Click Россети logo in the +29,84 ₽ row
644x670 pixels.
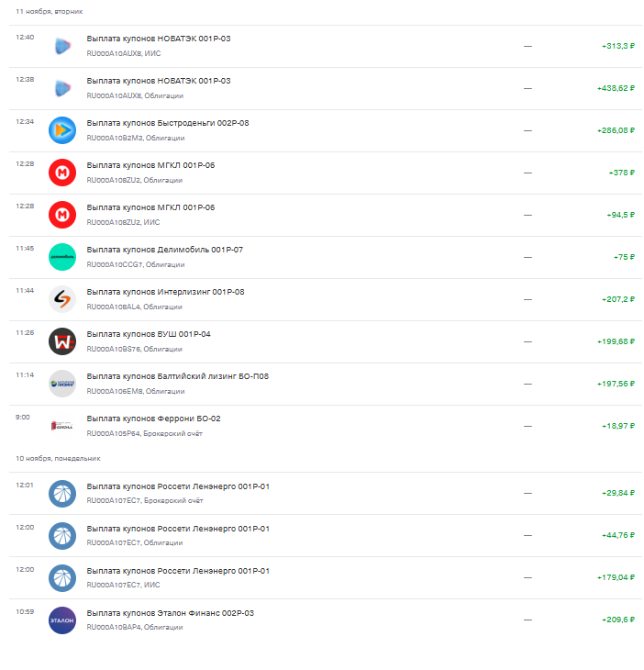point(62,494)
